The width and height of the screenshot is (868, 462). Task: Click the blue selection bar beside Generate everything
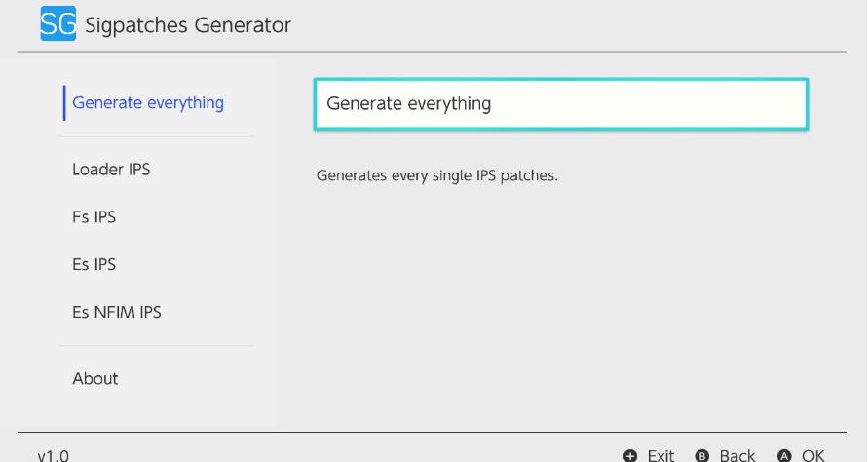tap(64, 103)
